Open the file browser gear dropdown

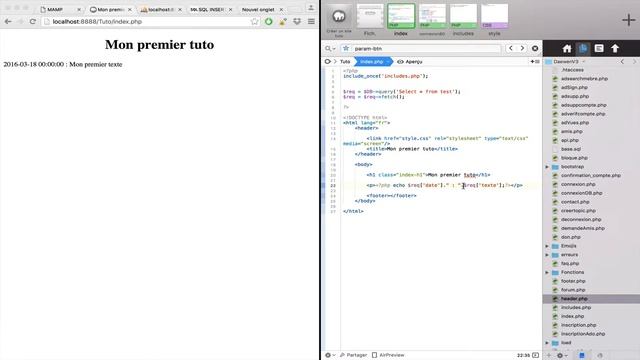pos(562,356)
